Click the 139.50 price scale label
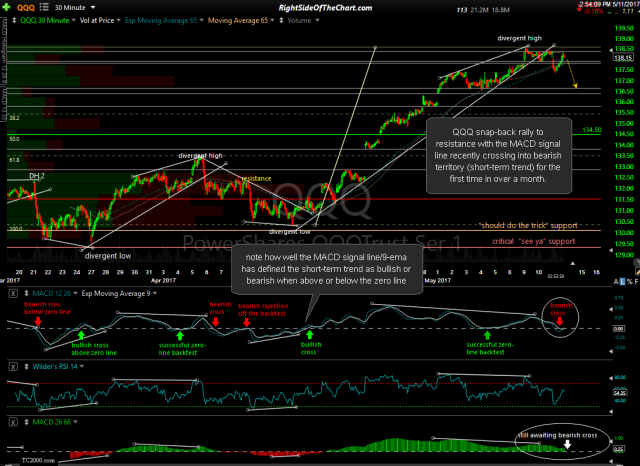The width and height of the screenshot is (640, 466). tap(624, 28)
